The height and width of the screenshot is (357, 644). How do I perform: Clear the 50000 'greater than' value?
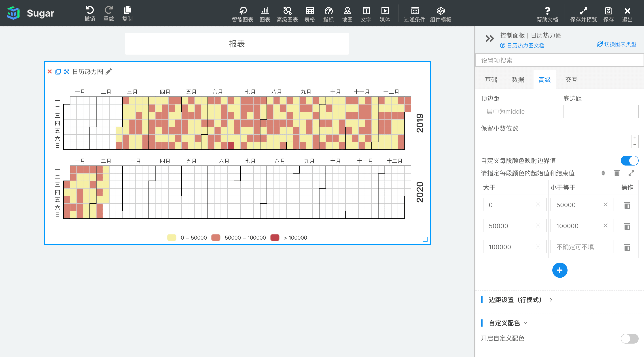point(538,225)
